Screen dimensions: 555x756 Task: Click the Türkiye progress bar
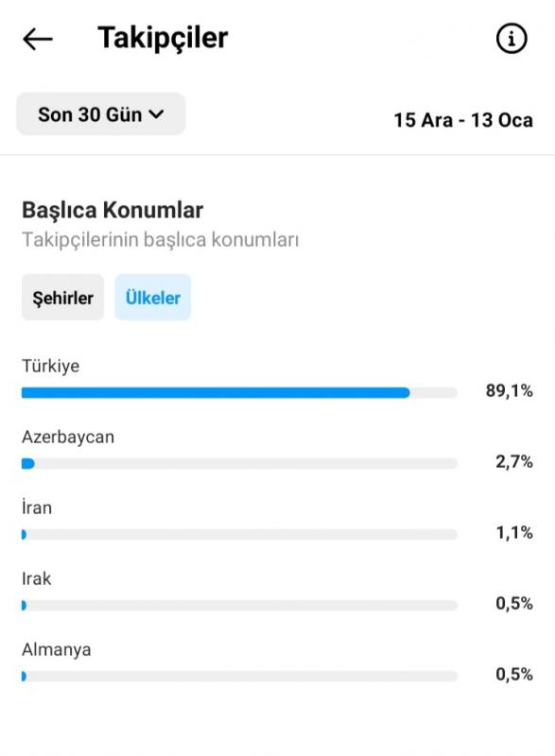[239, 392]
